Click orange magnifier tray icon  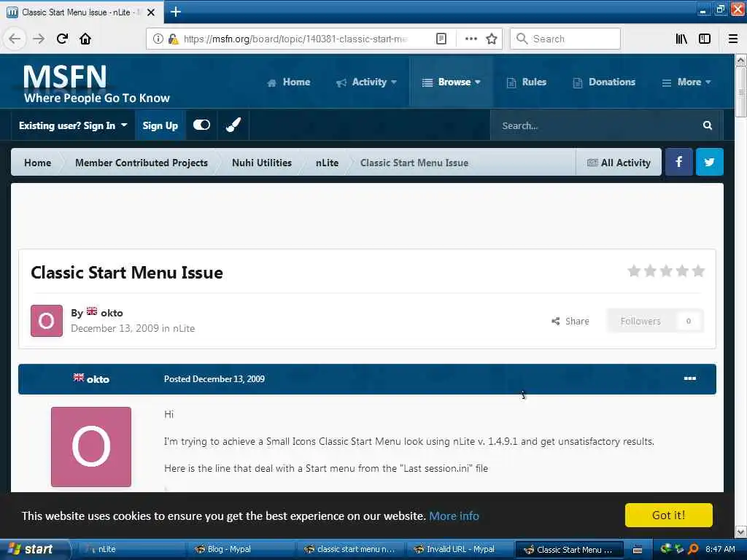[x=693, y=550]
